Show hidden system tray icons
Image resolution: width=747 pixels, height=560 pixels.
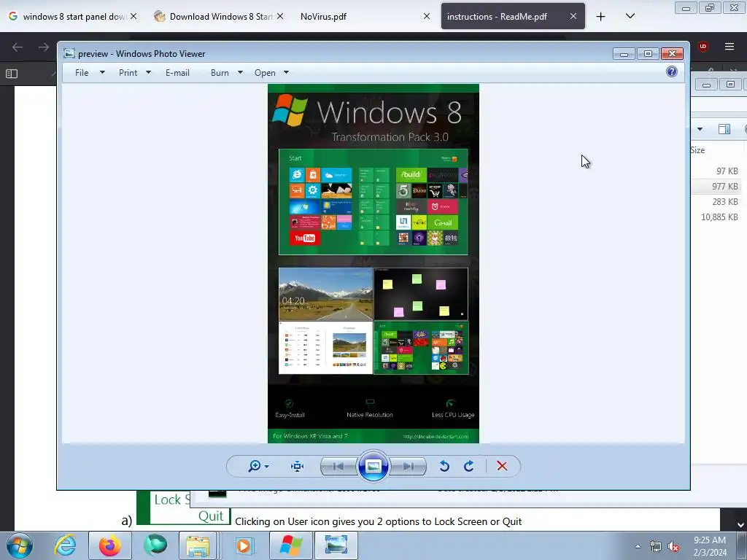point(638,546)
